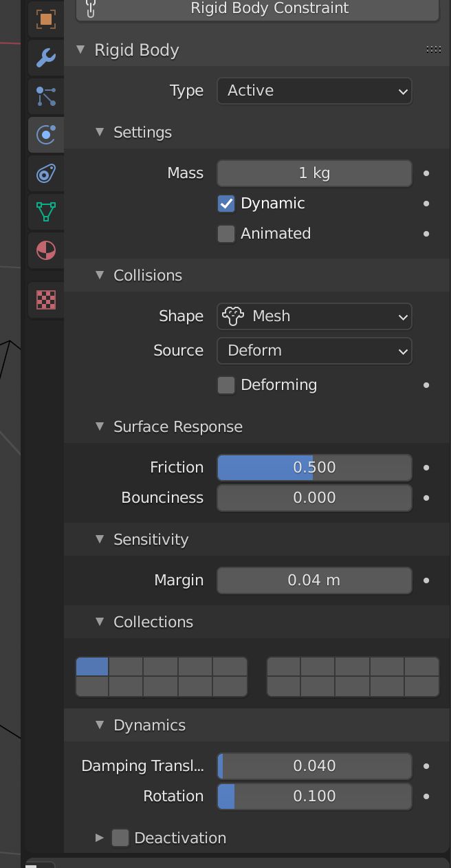The height and width of the screenshot is (868, 451).
Task: Enable the Animated checkbox
Action: [x=226, y=234]
